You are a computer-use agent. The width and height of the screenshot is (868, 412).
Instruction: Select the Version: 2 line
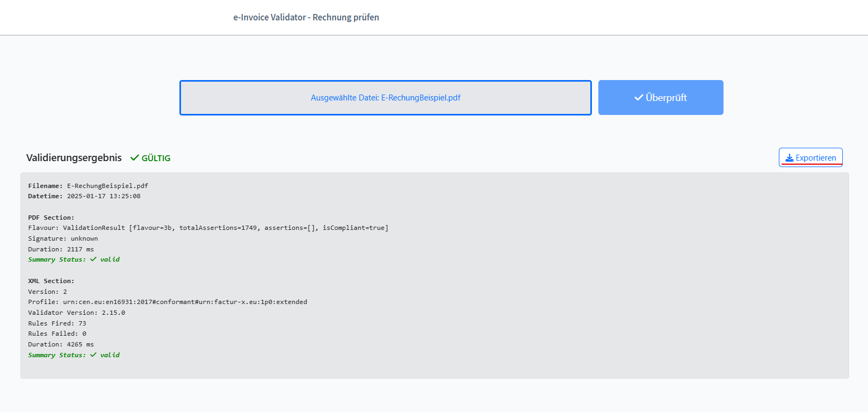48,292
